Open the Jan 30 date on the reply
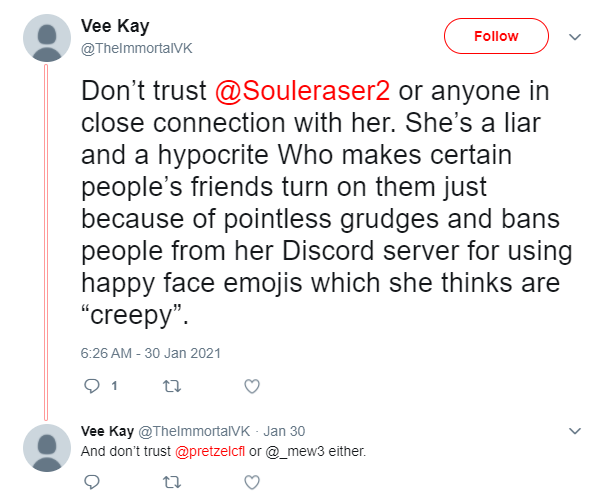The image size is (603, 496). tap(284, 431)
